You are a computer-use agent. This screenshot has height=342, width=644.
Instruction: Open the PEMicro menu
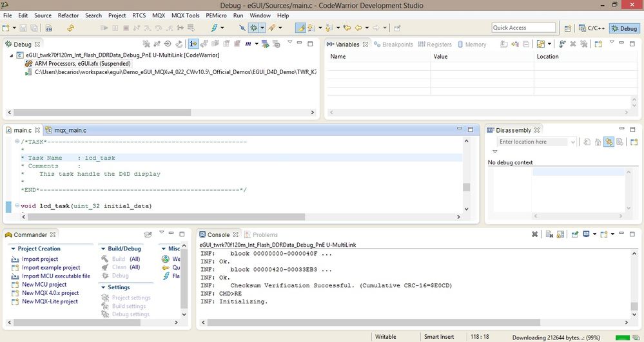coord(216,15)
